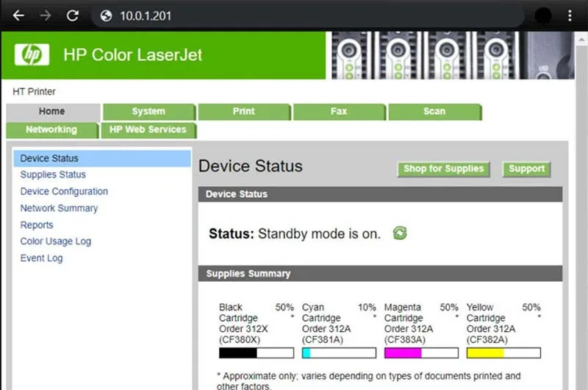Image resolution: width=588 pixels, height=390 pixels.
Task: Click the globe site info icon
Action: click(x=106, y=15)
